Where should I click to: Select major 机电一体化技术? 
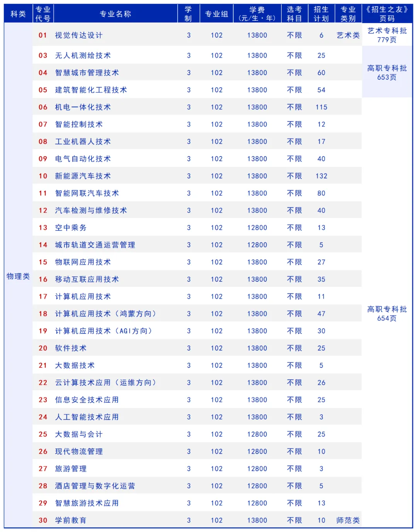83,107
